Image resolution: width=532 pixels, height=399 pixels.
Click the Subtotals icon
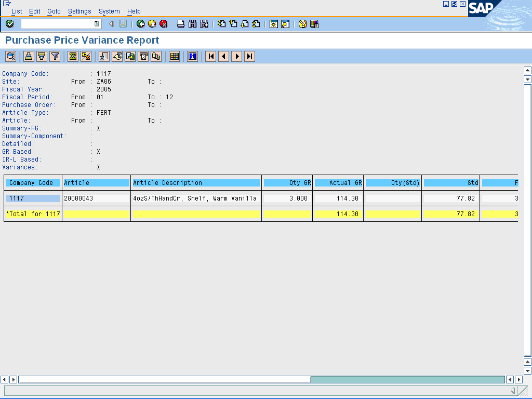pos(86,56)
